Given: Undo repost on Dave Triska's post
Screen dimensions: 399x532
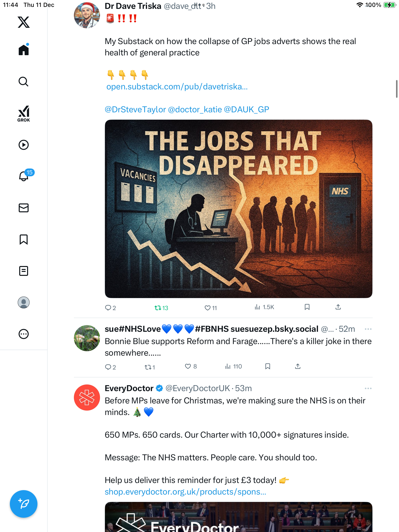Looking at the screenshot, I should (158, 308).
